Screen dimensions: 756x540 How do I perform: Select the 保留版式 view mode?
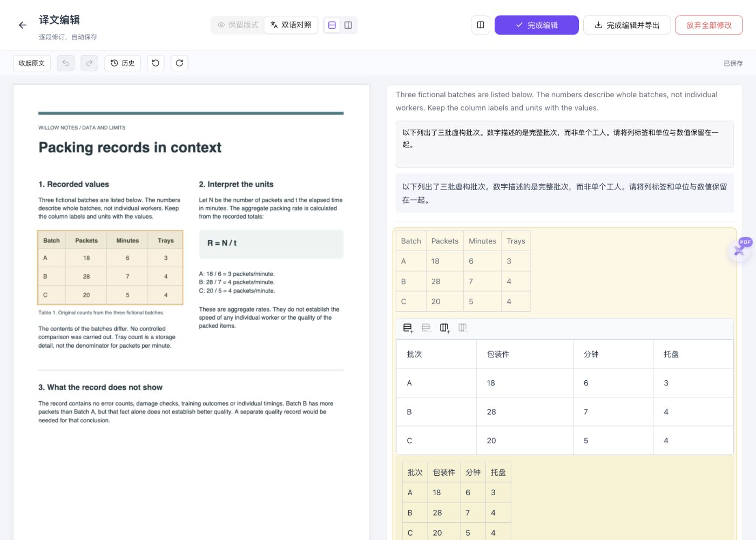click(238, 25)
